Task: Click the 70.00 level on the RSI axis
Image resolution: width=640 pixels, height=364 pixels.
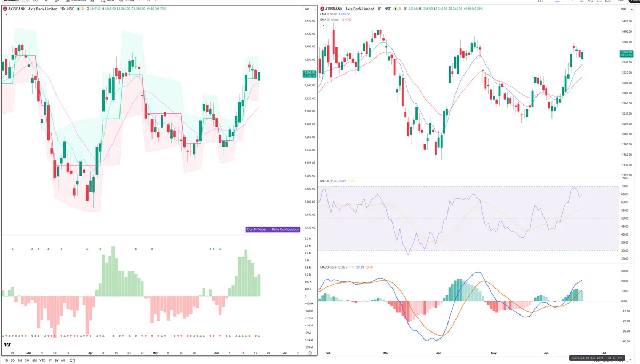Action: point(625,186)
